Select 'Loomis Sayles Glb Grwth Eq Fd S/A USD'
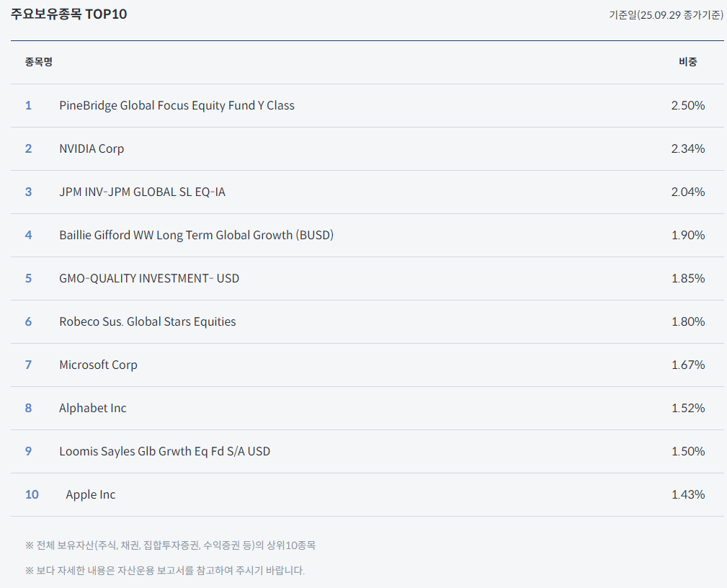The width and height of the screenshot is (727, 588). click(164, 451)
